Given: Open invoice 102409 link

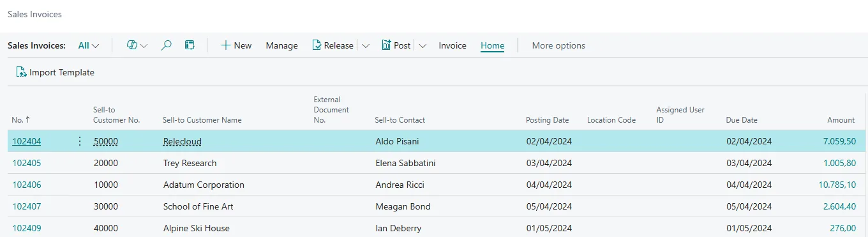Looking at the screenshot, I should [27, 228].
